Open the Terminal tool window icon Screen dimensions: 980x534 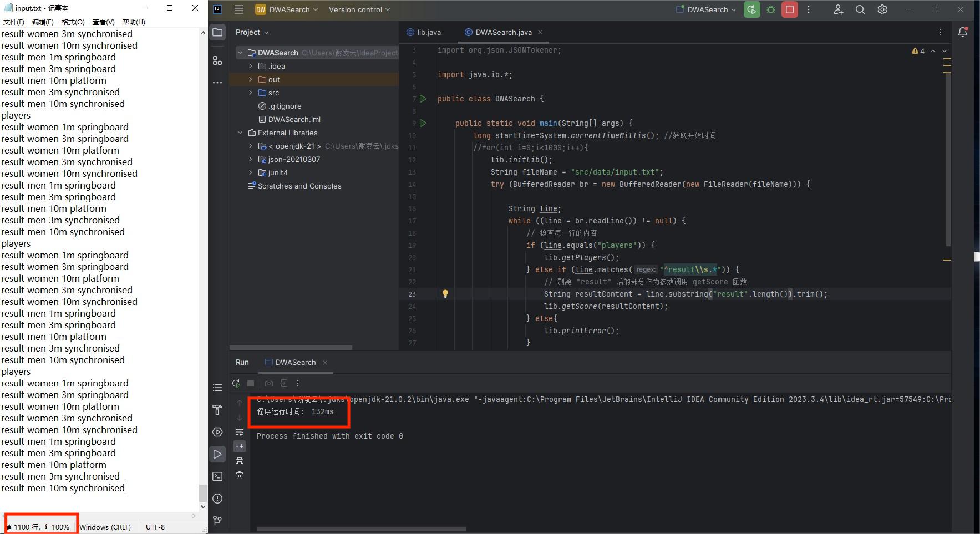[x=217, y=476]
